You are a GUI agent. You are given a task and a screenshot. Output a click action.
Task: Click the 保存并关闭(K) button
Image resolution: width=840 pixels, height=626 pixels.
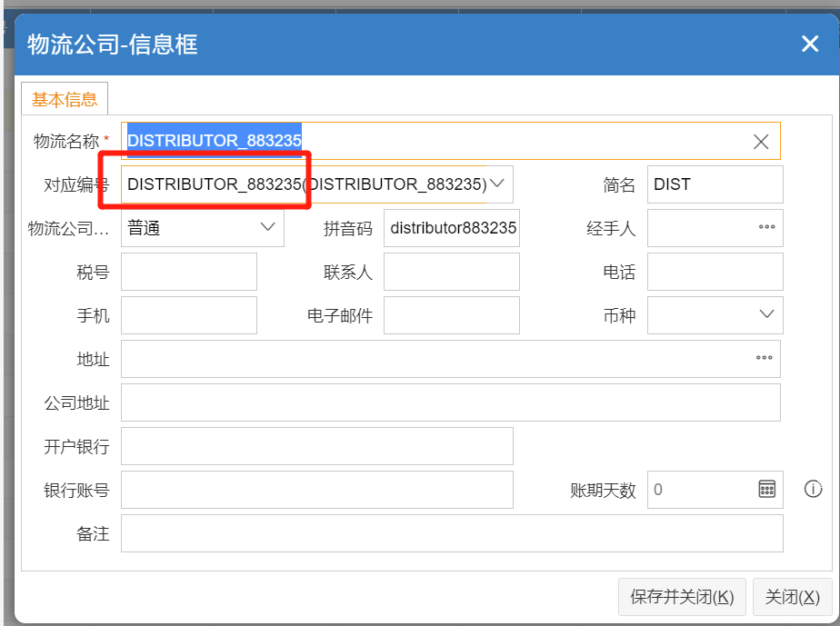[x=682, y=597]
